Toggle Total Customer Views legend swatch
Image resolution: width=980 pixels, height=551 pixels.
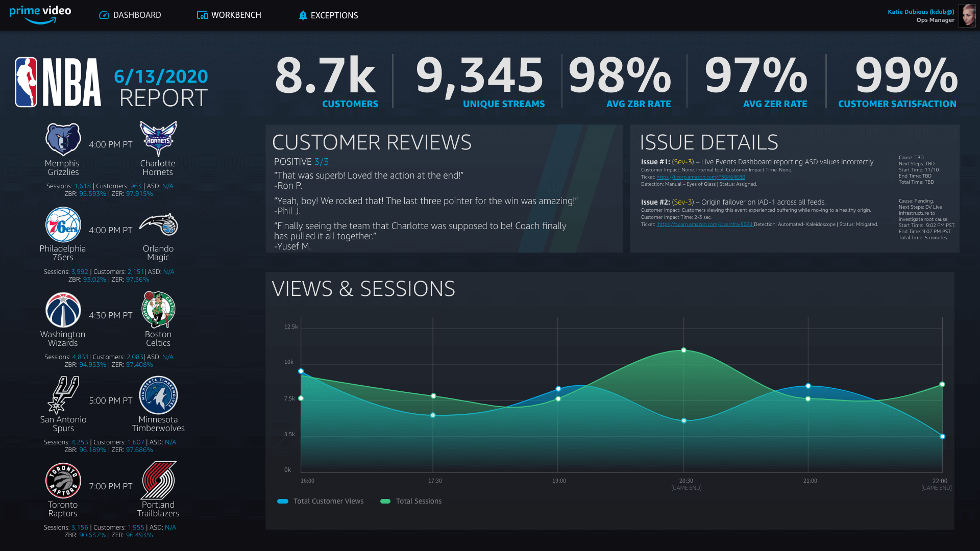283,502
